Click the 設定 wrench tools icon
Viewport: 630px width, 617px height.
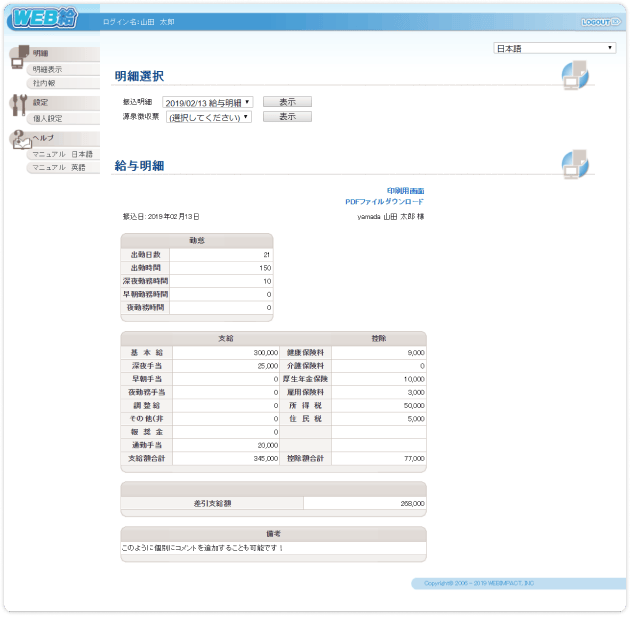point(19,105)
